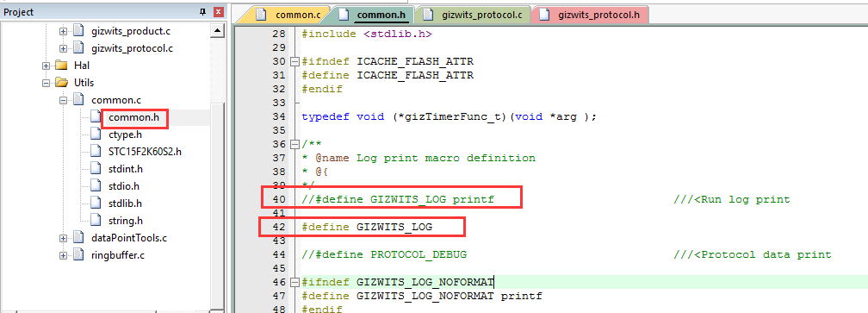This screenshot has height=313, width=868.
Task: Expand ringbuffer.c tree node
Action: click(x=63, y=255)
